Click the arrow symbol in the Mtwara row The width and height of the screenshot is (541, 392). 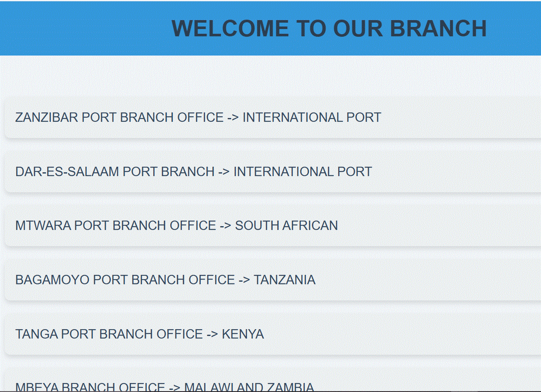pyautogui.click(x=226, y=226)
